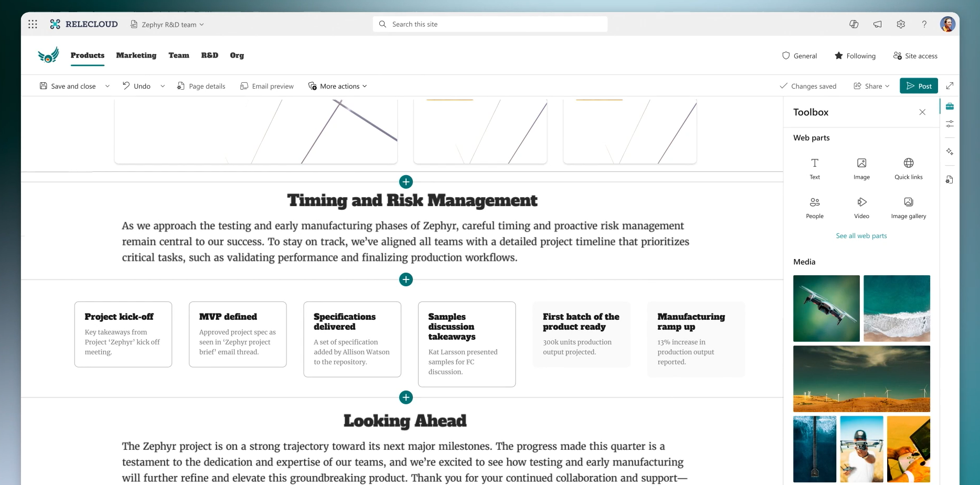The image size is (980, 485).
Task: Click the Timing and Risk Management heading
Action: (412, 200)
